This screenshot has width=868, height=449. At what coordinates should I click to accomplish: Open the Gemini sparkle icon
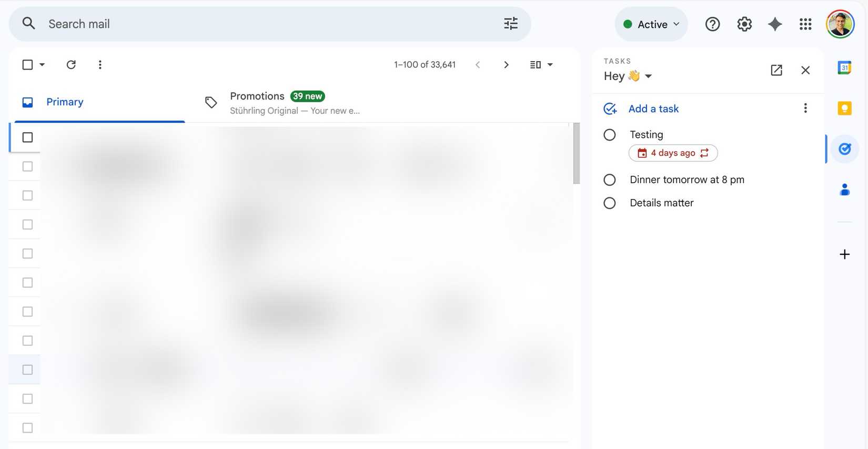(x=775, y=24)
